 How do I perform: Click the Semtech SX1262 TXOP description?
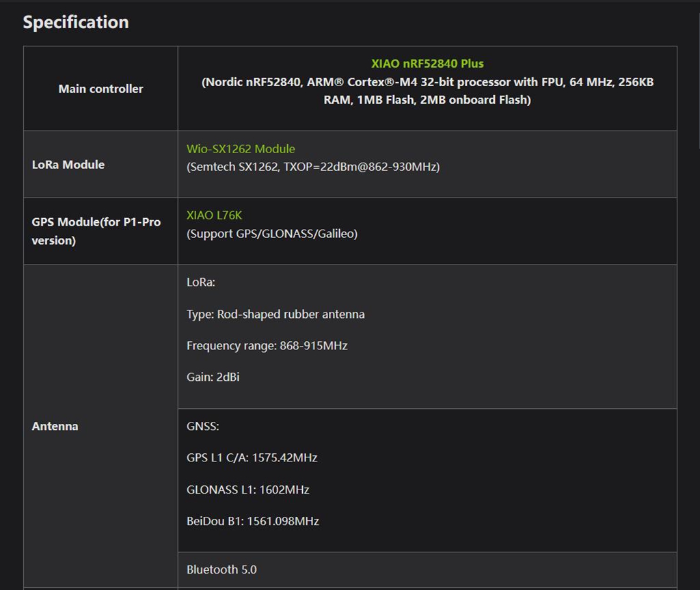313,167
